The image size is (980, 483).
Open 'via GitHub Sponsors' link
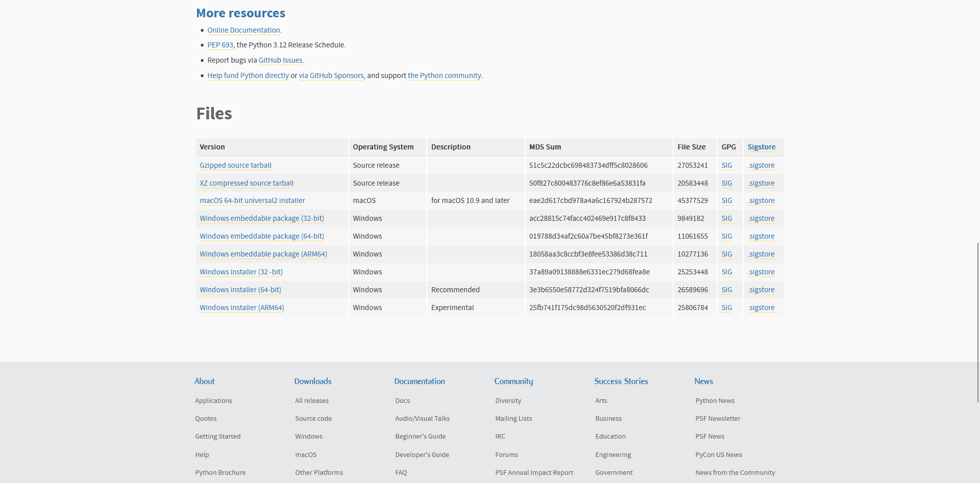pyautogui.click(x=331, y=75)
